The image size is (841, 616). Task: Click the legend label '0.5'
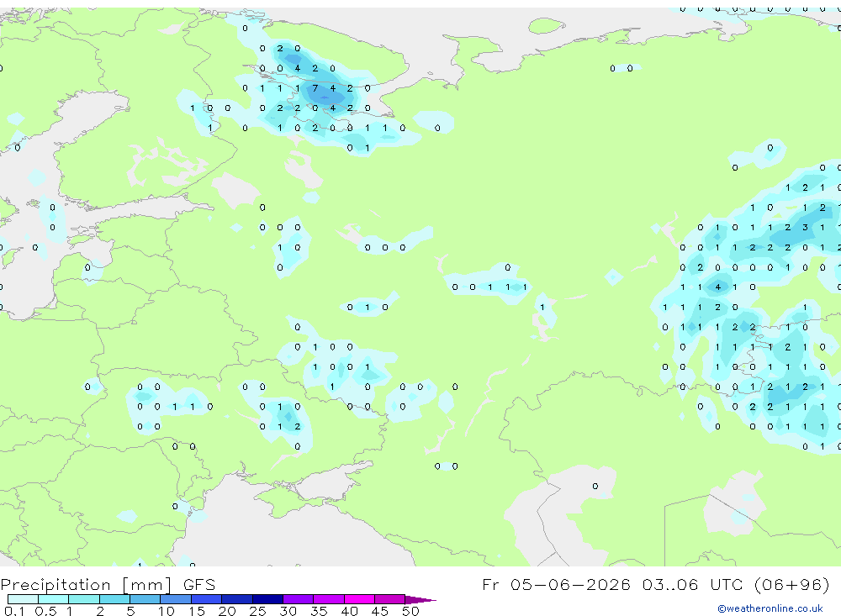pyautogui.click(x=45, y=611)
